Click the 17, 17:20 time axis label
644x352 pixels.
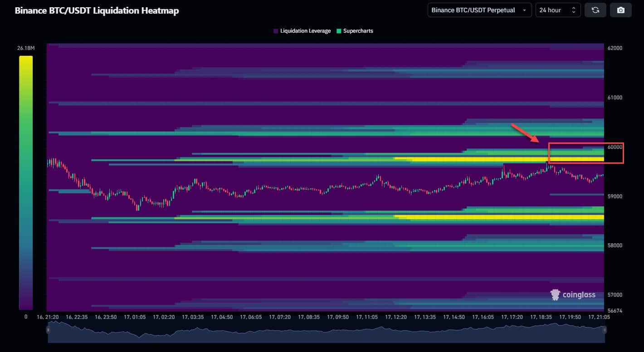[512, 317]
